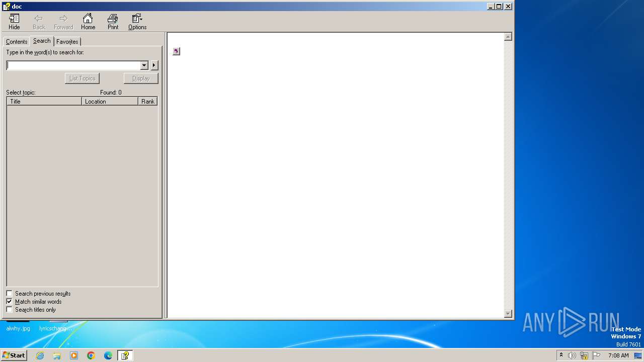Image resolution: width=644 pixels, height=362 pixels.
Task: Click the Hide toolbar icon
Action: (14, 22)
